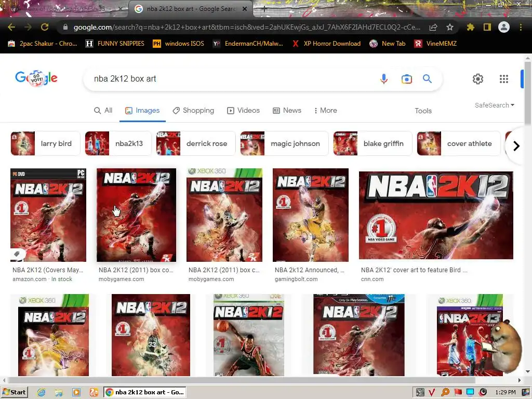
Task: Open the EndermanCH/Malw... bookmark
Action: pyautogui.click(x=248, y=44)
